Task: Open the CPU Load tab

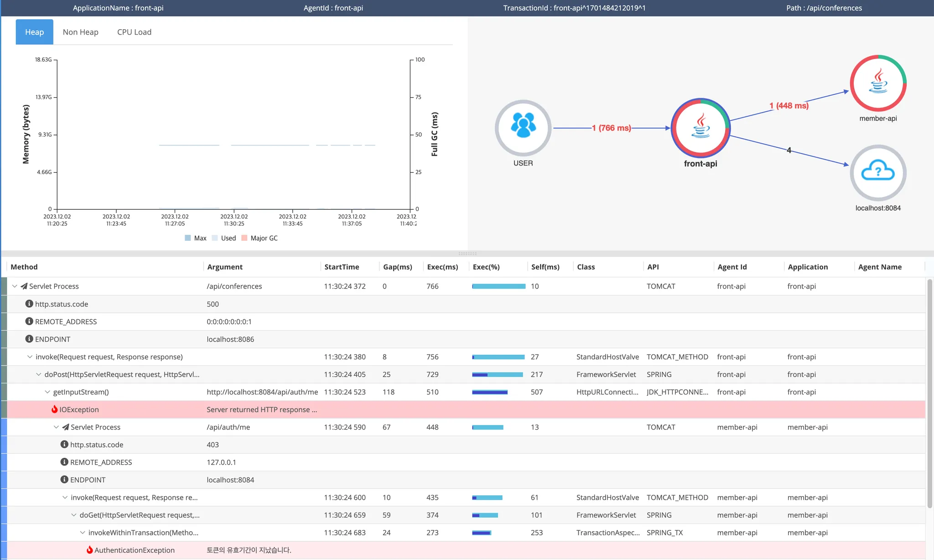Action: [134, 32]
